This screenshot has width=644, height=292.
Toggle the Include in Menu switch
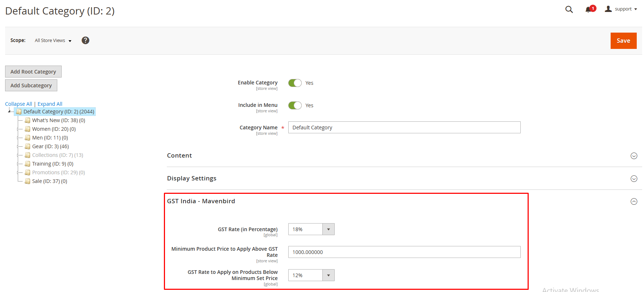(x=295, y=105)
